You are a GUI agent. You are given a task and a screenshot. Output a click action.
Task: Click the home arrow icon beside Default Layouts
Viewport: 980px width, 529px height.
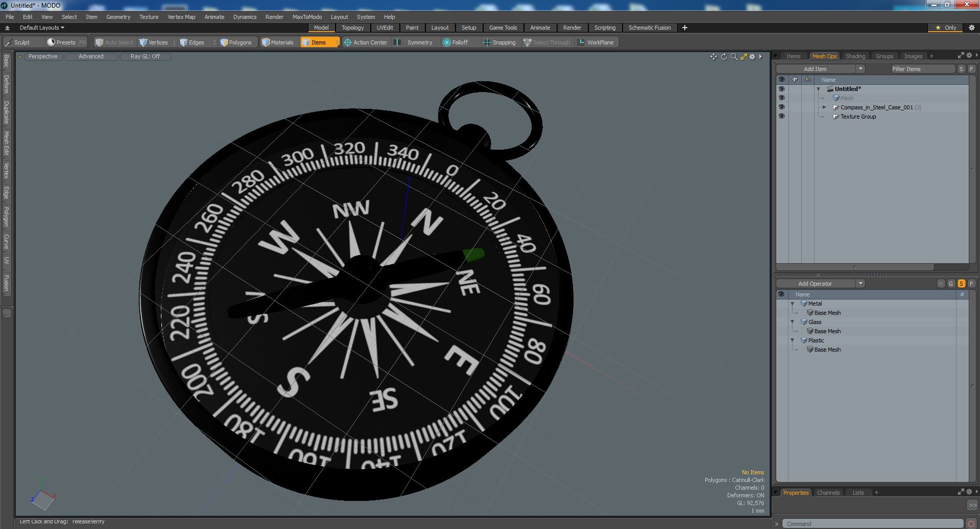[7, 28]
